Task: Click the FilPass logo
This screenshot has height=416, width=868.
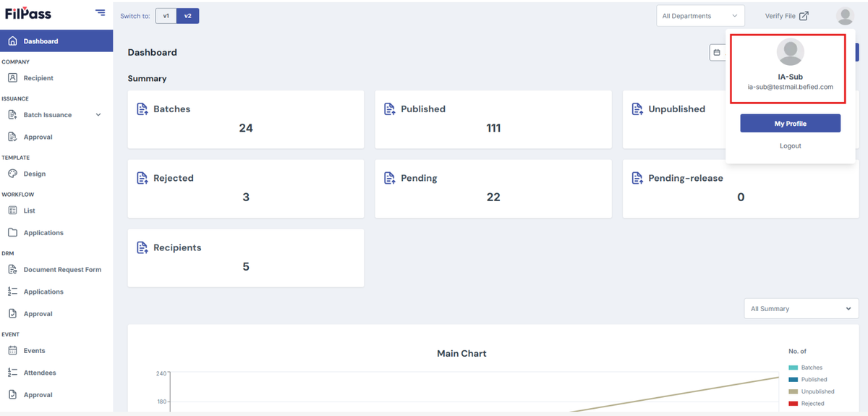Action: point(28,13)
